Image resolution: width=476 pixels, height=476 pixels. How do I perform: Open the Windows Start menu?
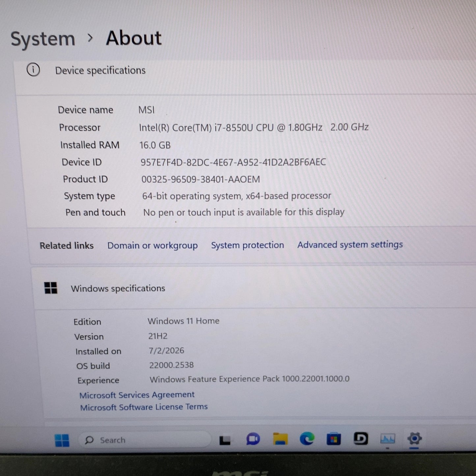tap(62, 440)
